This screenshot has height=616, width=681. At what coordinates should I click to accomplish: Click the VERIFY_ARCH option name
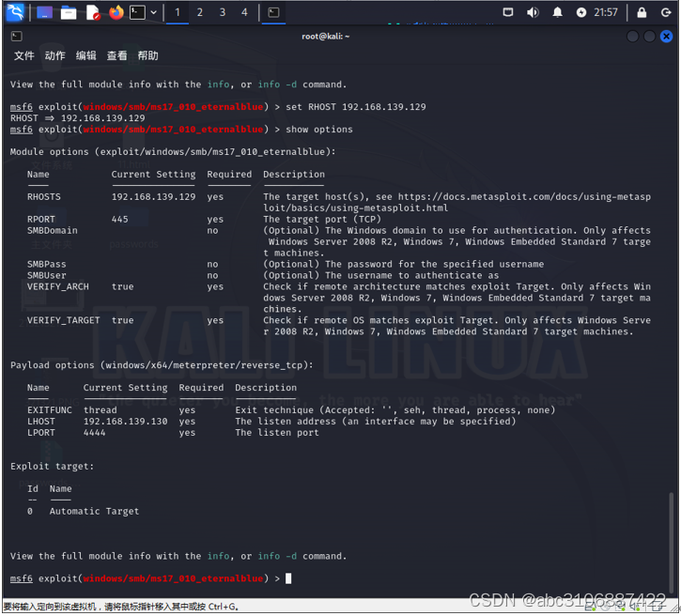tap(57, 286)
